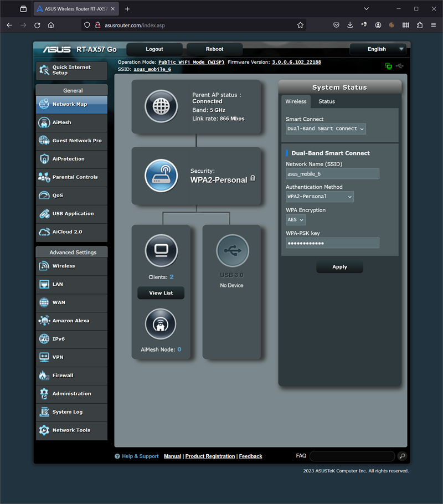Bookmark this page with star icon

click(x=300, y=25)
